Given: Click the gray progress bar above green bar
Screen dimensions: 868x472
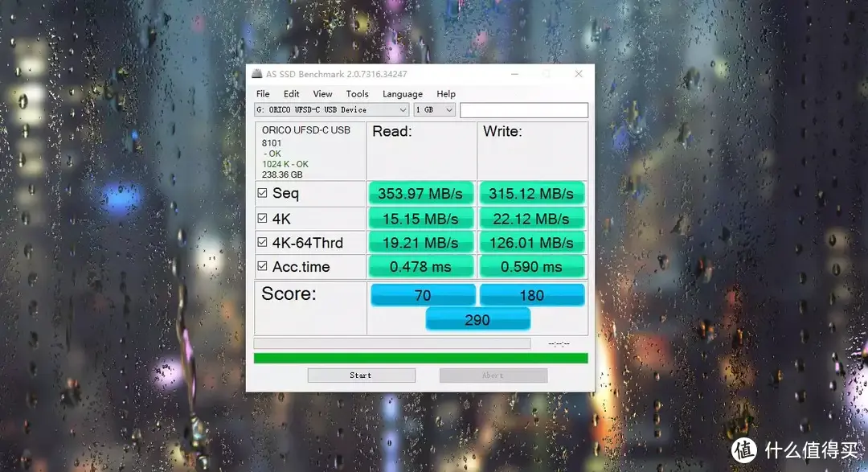Looking at the screenshot, I should pyautogui.click(x=392, y=343).
